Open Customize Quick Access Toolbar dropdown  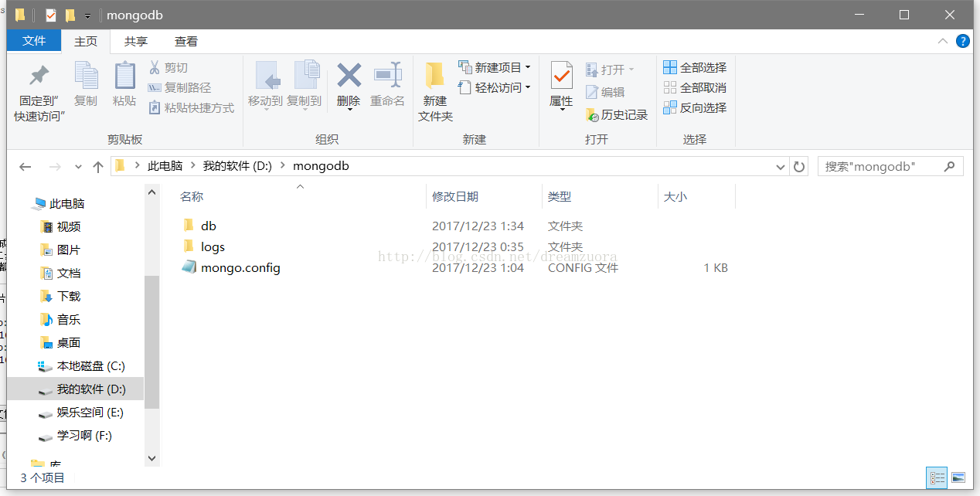click(87, 16)
